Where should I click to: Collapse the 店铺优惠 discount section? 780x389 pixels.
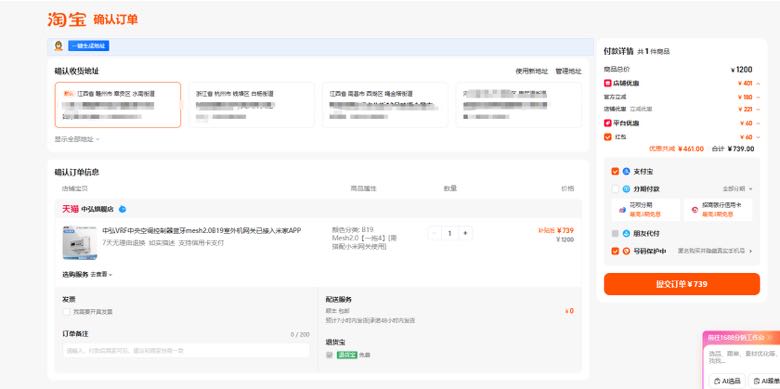[758, 84]
